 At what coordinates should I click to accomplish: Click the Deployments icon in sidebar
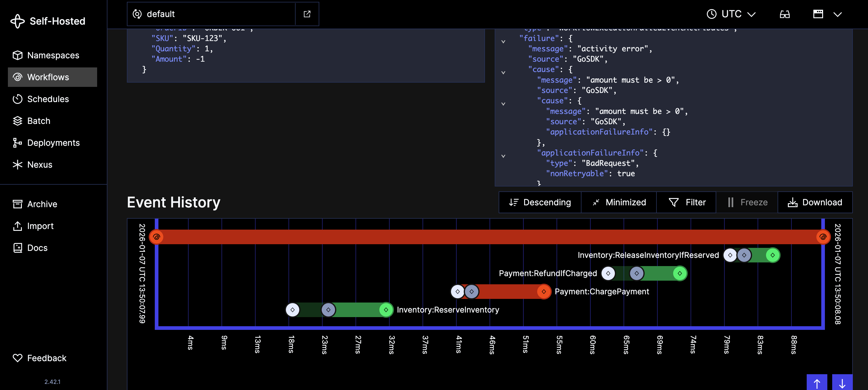point(18,143)
